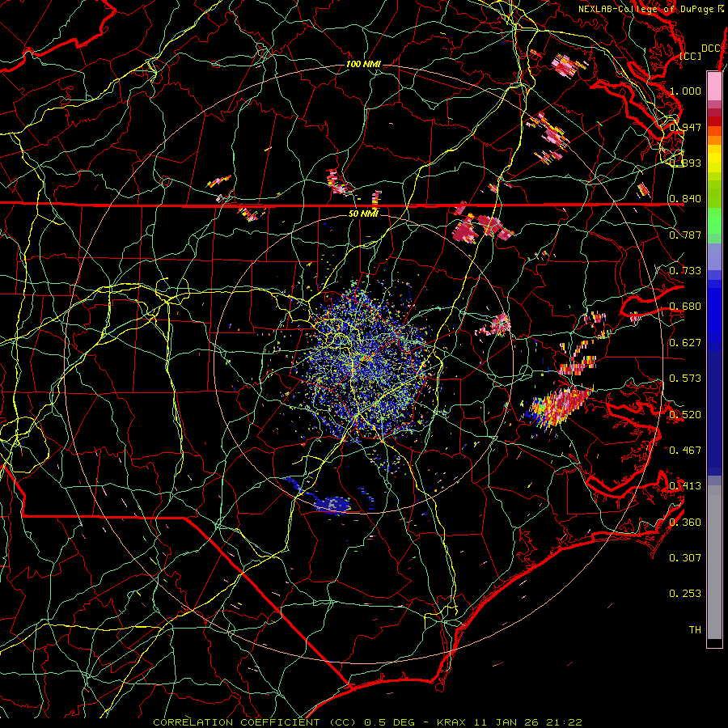Image resolution: width=728 pixels, height=728 pixels.
Task: Click the 0.840 scale value
Action: (x=685, y=199)
